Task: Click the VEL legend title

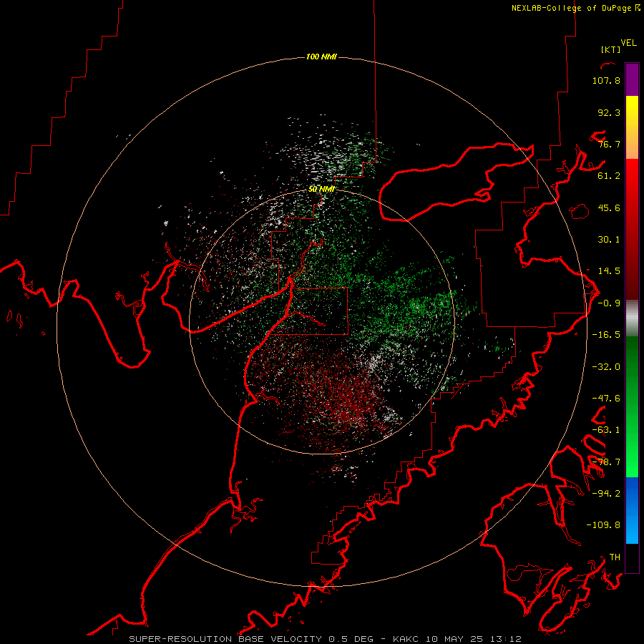Action: tap(628, 43)
